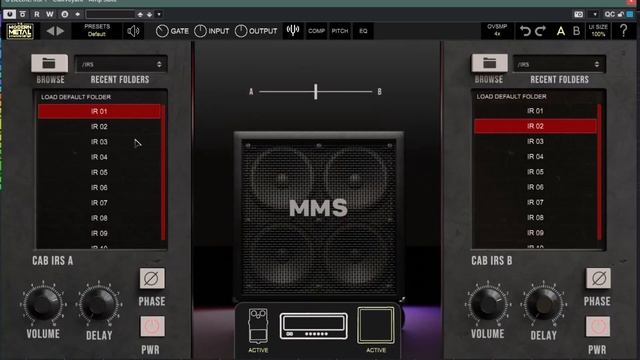Open the OVSMP 4x oversampling menu
The width and height of the screenshot is (640, 360).
tap(497, 31)
